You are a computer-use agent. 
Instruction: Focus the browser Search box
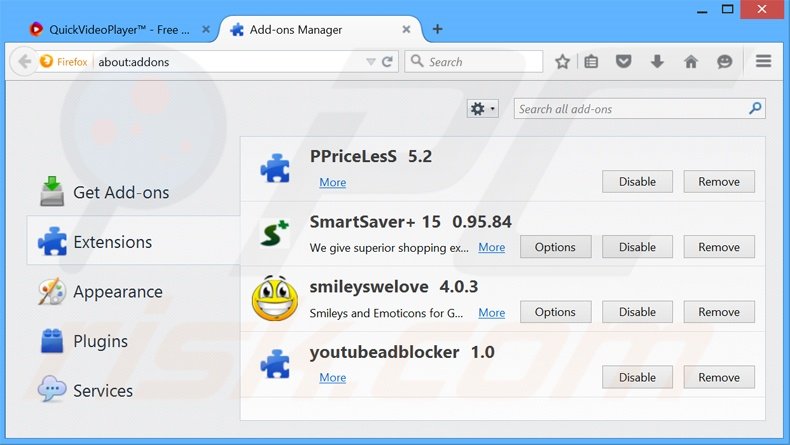pos(474,61)
